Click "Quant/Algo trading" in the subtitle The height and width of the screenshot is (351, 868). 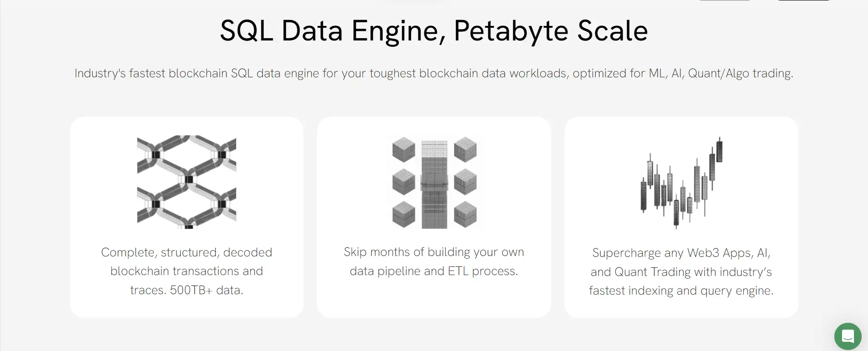(740, 73)
